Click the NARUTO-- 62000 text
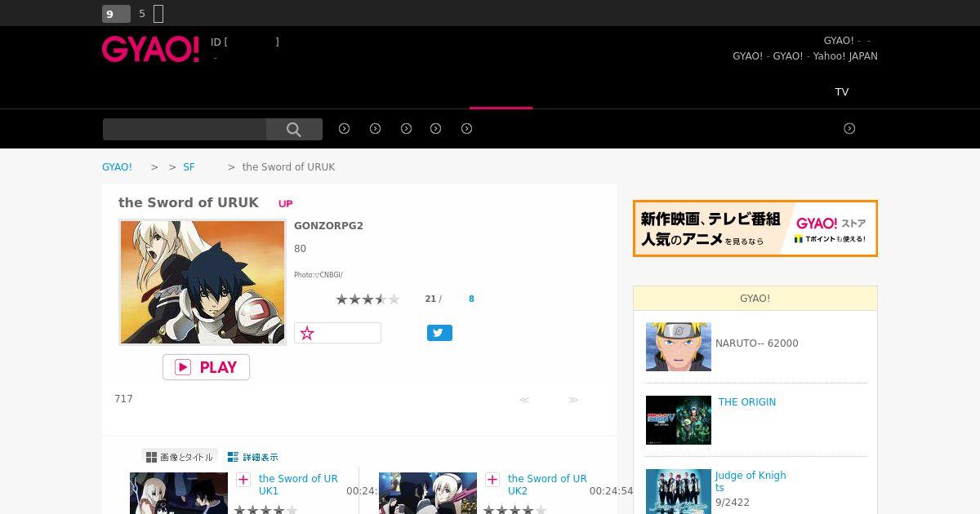The image size is (980, 514). 757,343
